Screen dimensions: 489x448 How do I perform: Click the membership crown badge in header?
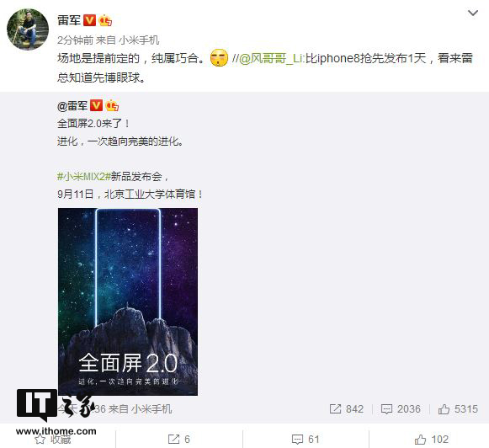[105, 20]
